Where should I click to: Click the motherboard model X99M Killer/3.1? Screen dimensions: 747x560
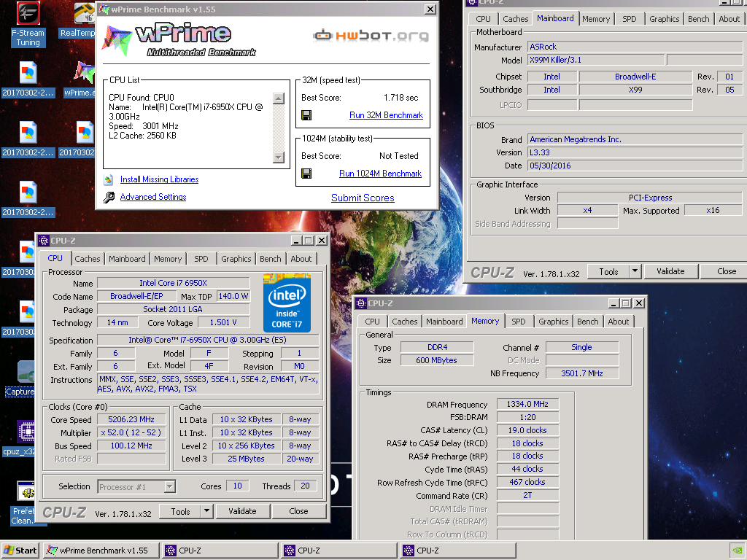pos(597,60)
